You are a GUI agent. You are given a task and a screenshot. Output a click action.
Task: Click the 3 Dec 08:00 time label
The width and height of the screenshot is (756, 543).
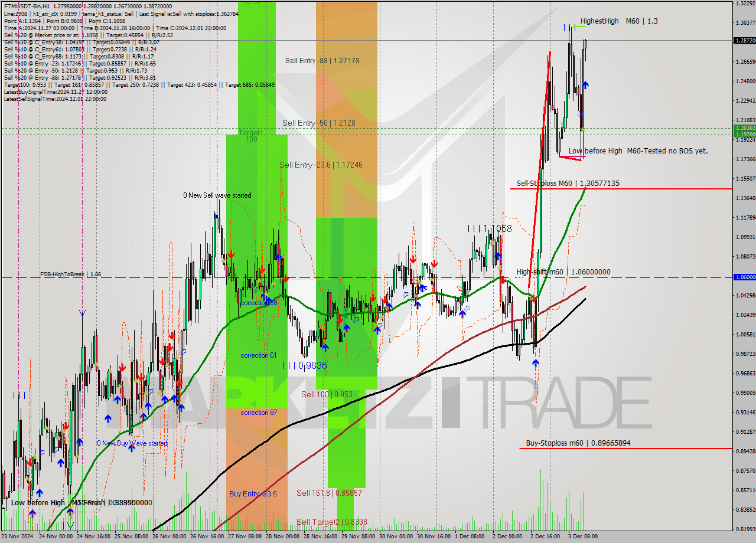click(584, 537)
